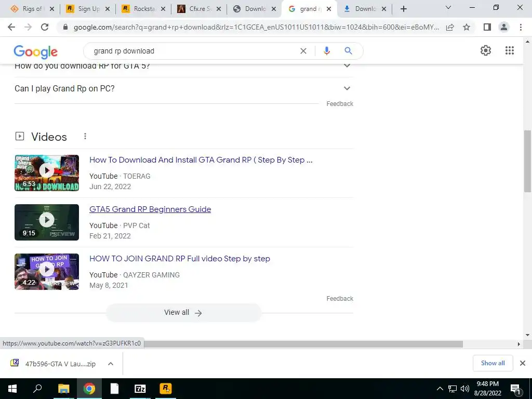Open the Google apps grid

click(x=510, y=50)
